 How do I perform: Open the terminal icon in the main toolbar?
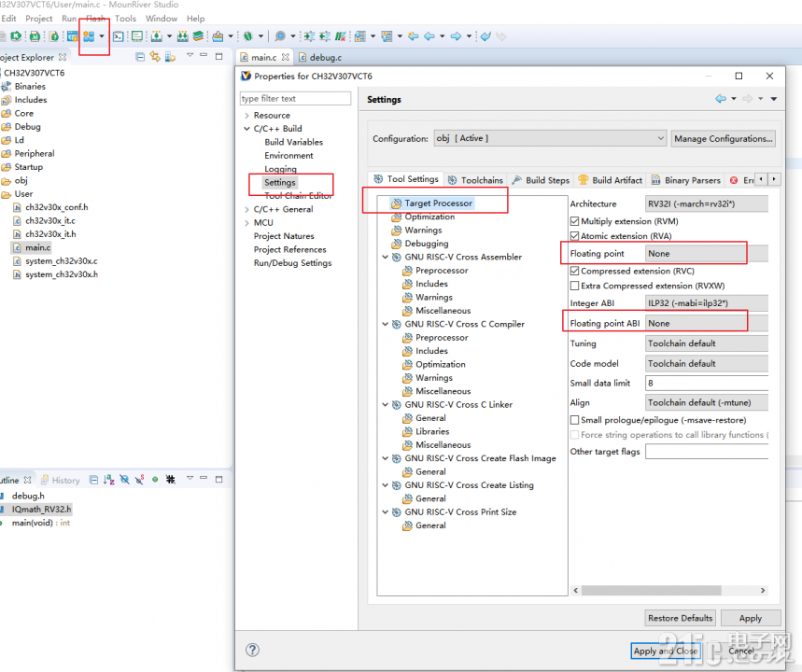(119, 36)
